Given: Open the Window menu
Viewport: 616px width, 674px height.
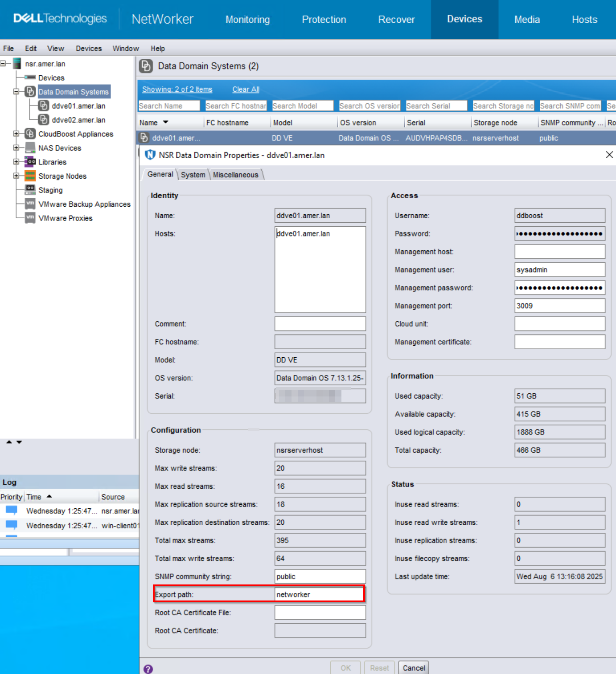Looking at the screenshot, I should coord(125,48).
